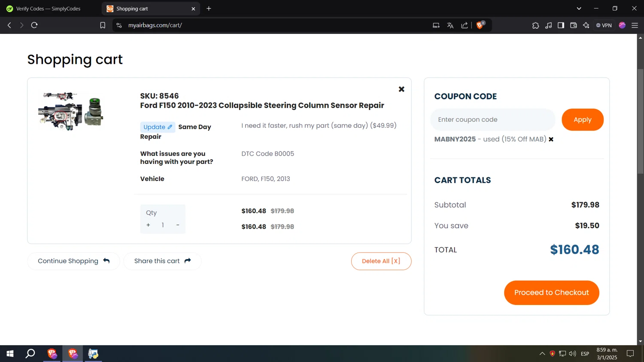The width and height of the screenshot is (644, 362).
Task: Click the $160.48 total amount
Action: tap(574, 250)
